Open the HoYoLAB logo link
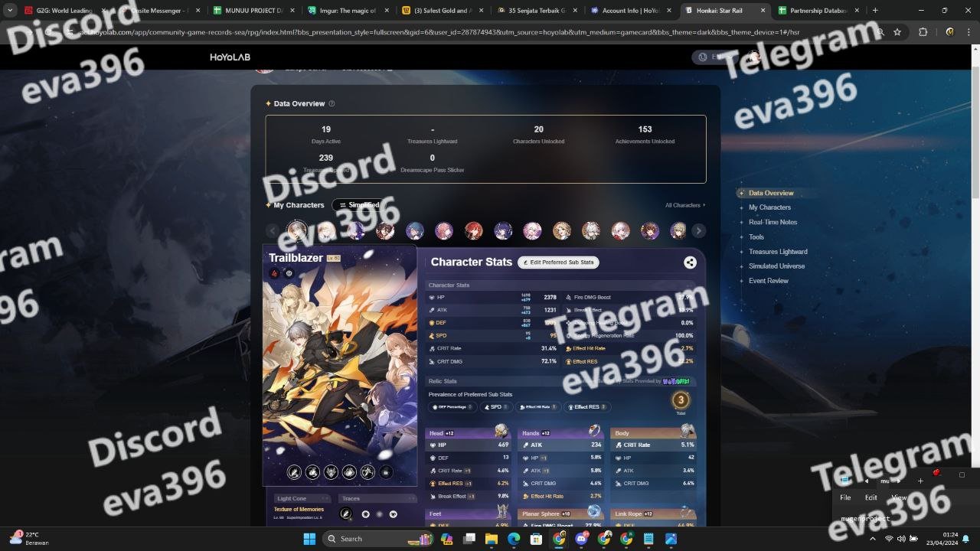This screenshot has height=551, width=980. click(x=230, y=57)
